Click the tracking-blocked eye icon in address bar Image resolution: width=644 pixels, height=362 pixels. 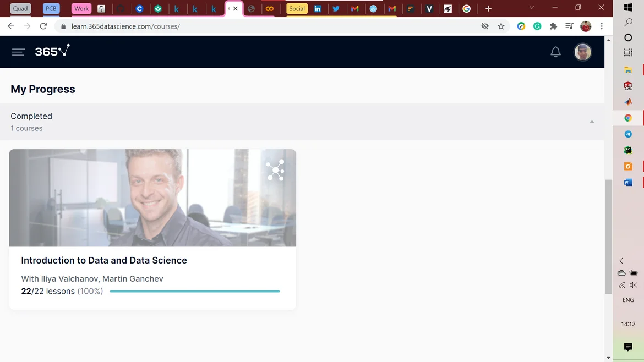pyautogui.click(x=485, y=26)
